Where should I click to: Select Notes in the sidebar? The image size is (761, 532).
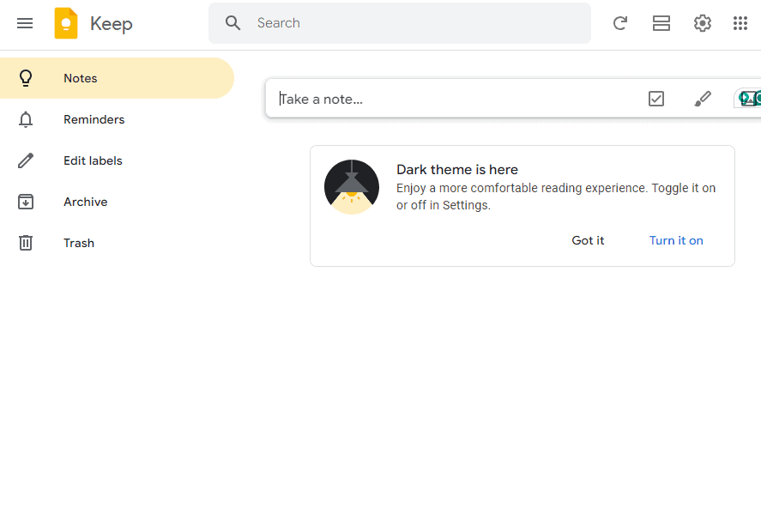(81, 78)
